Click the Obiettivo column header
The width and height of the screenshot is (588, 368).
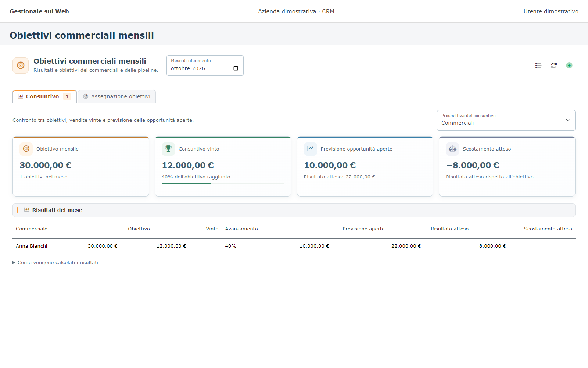pos(139,229)
